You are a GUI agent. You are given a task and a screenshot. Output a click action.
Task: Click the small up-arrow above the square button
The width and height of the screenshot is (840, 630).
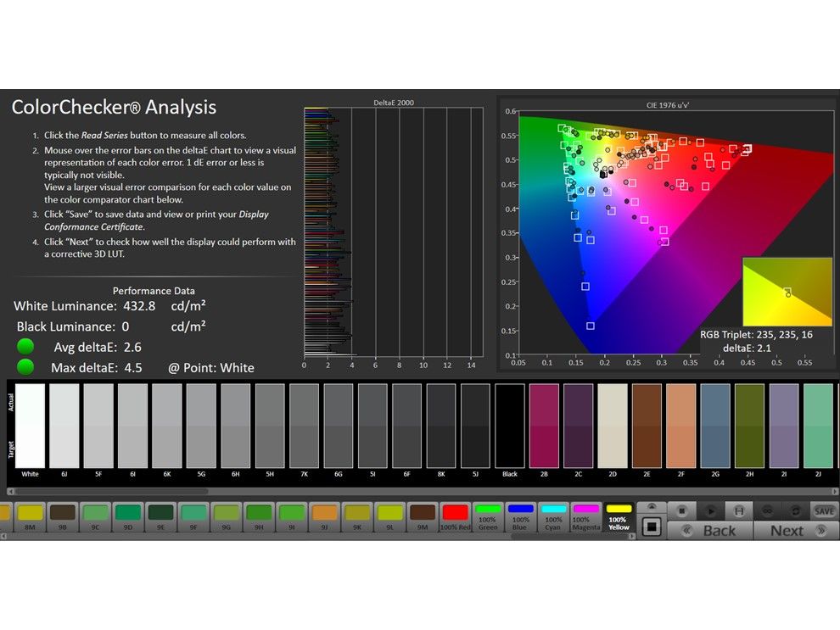point(652,507)
